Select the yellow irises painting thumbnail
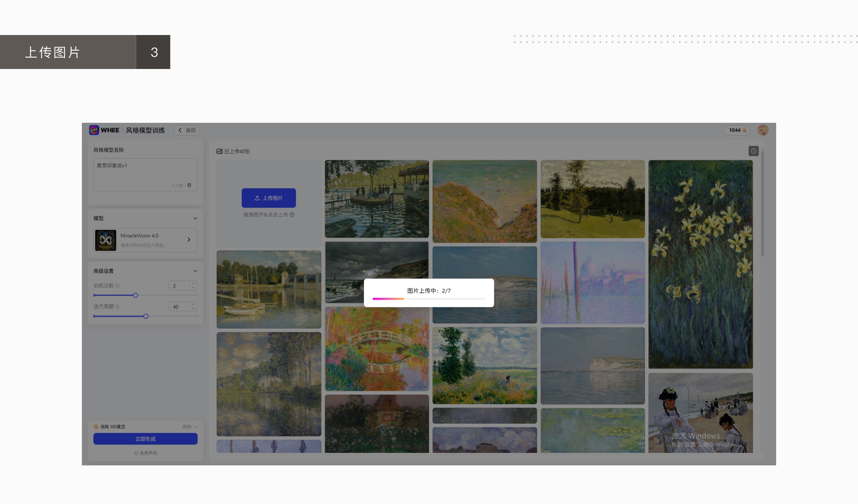 pos(700,264)
